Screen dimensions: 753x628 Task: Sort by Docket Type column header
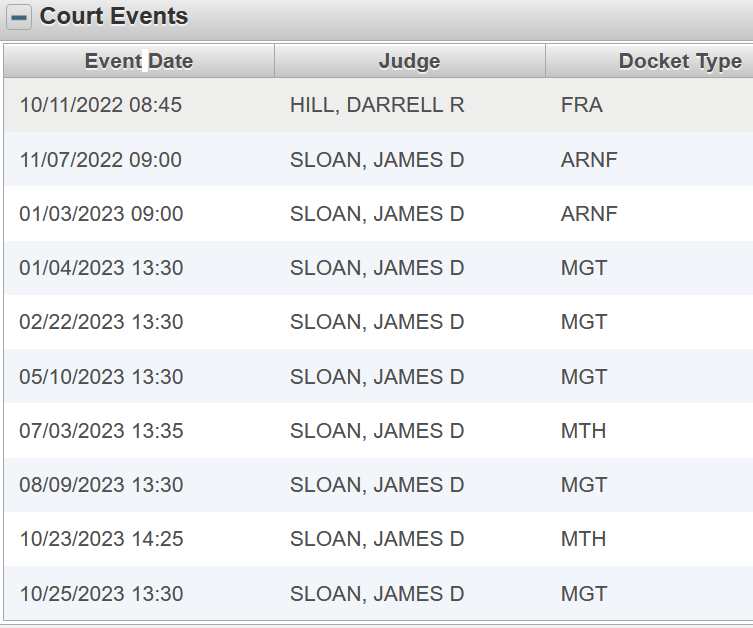tap(680, 61)
